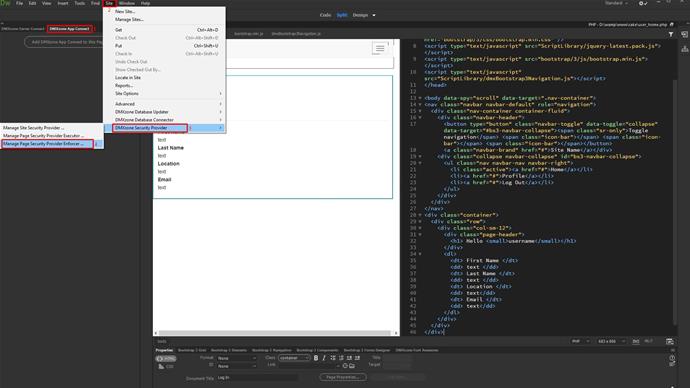Image resolution: width=690 pixels, height=388 pixels.
Task: Select the CSS properties toggle
Action: [x=165, y=366]
